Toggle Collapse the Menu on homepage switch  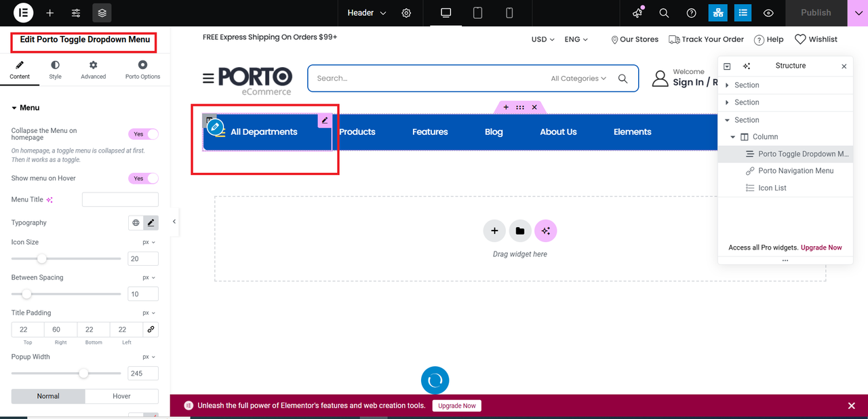(x=143, y=134)
